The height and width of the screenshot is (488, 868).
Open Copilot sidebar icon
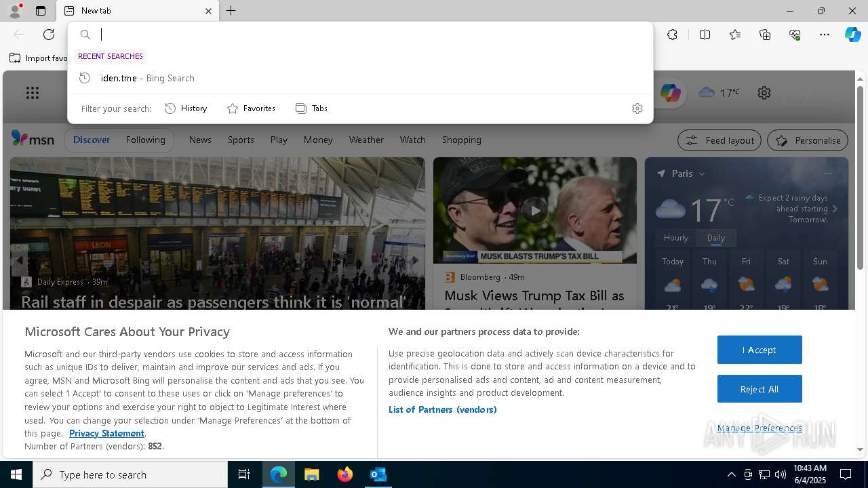[852, 35]
